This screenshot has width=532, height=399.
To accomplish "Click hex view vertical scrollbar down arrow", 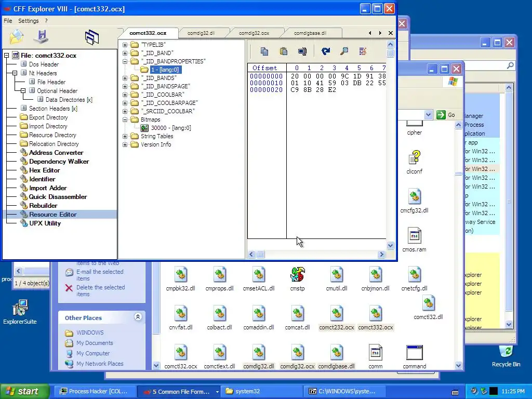I will point(390,245).
